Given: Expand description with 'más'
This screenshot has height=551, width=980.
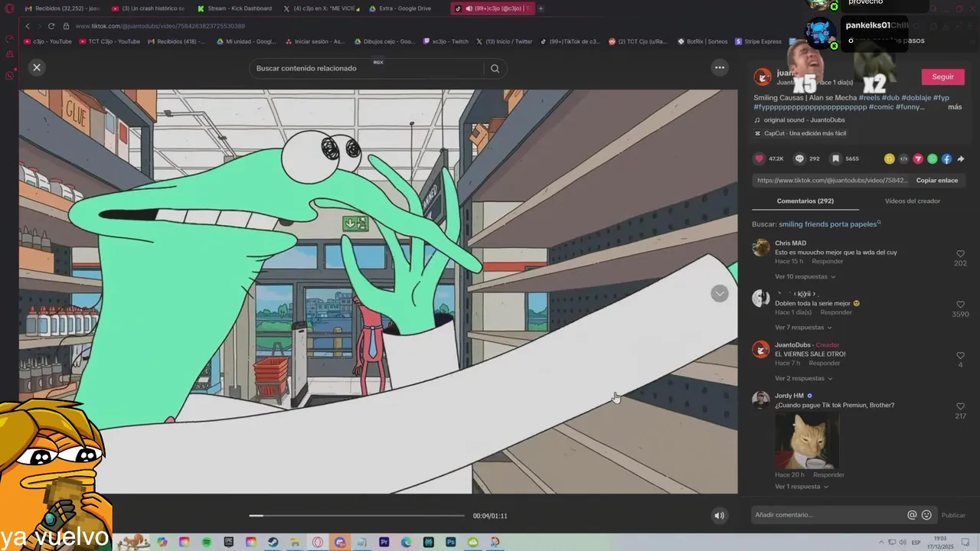Looking at the screenshot, I should (954, 107).
